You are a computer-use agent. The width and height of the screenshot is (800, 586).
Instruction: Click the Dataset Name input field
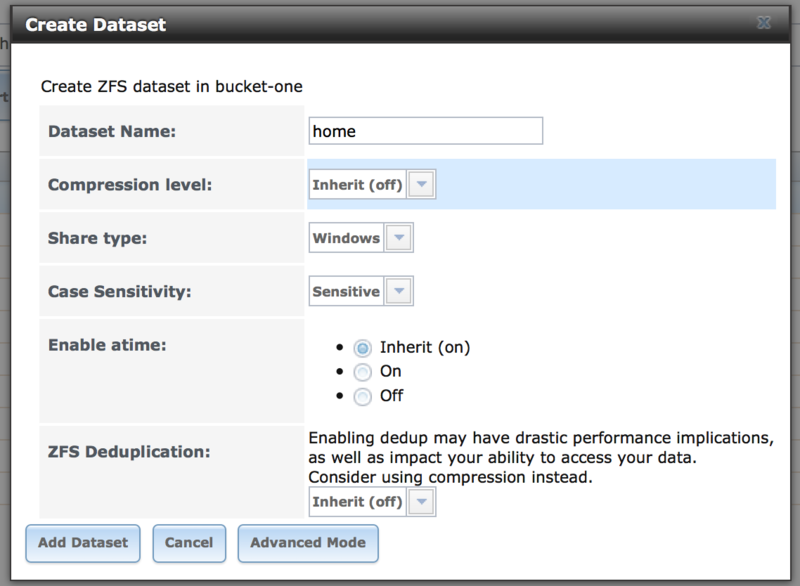(x=426, y=131)
